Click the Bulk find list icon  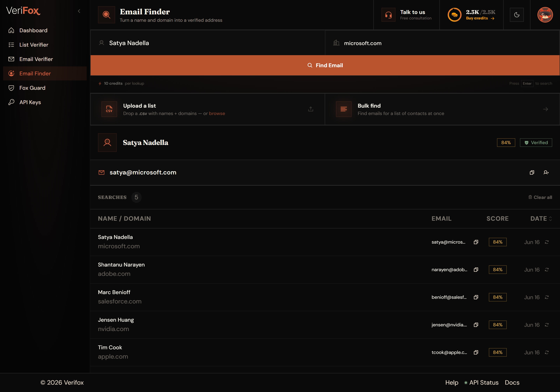click(344, 109)
